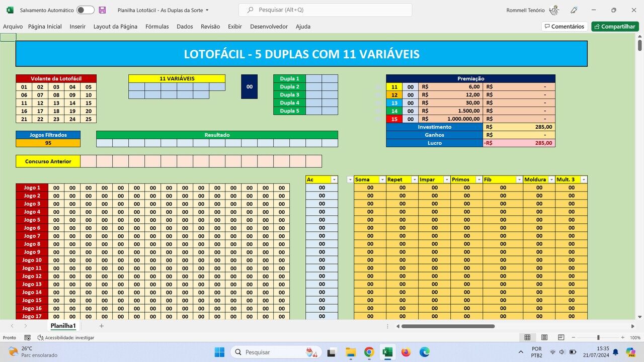The width and height of the screenshot is (644, 362).
Task: Open the Dados ribbon tab
Action: (x=185, y=27)
